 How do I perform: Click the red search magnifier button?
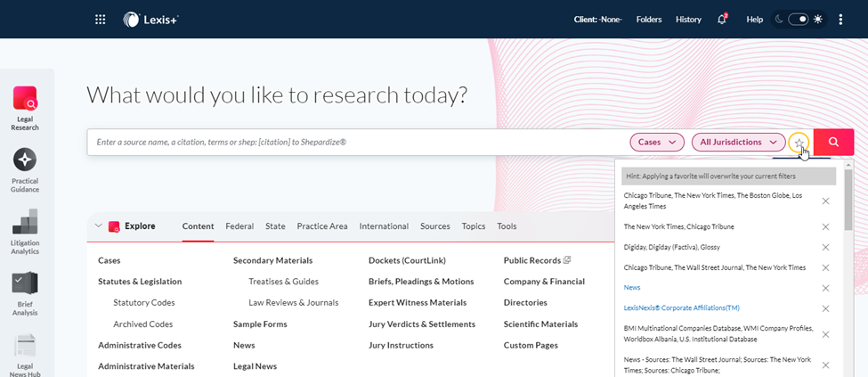click(833, 142)
